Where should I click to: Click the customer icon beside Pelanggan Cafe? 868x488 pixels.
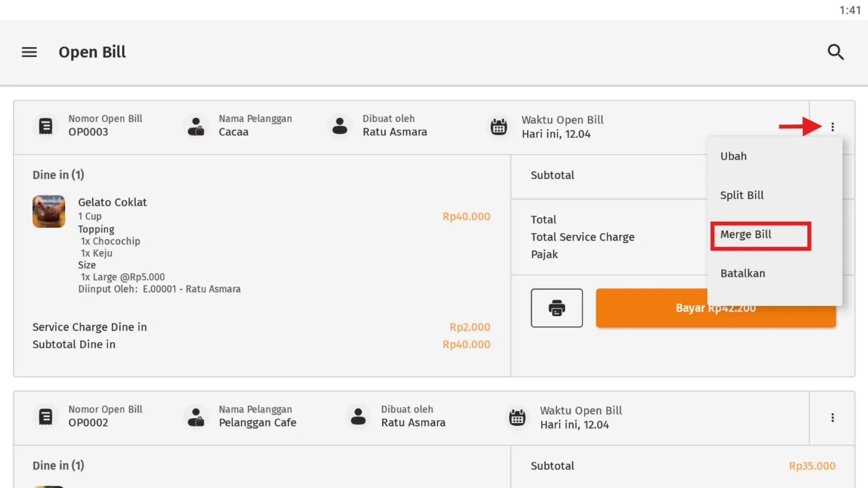pos(196,417)
